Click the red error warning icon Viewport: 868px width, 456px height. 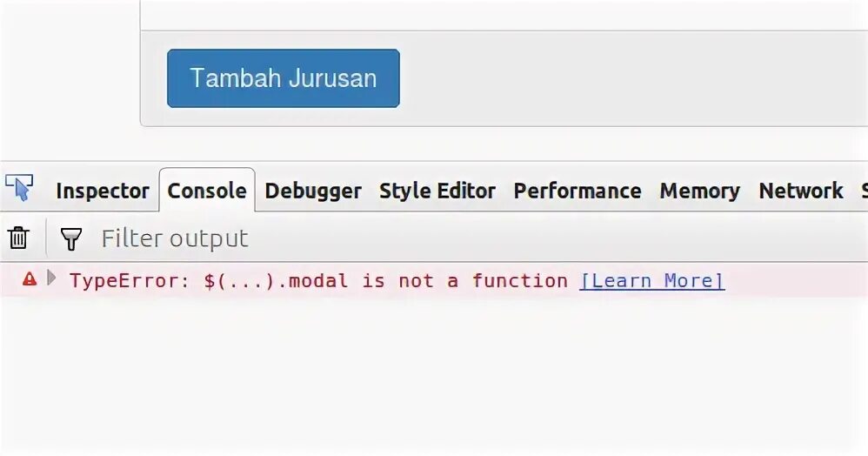[x=30, y=279]
